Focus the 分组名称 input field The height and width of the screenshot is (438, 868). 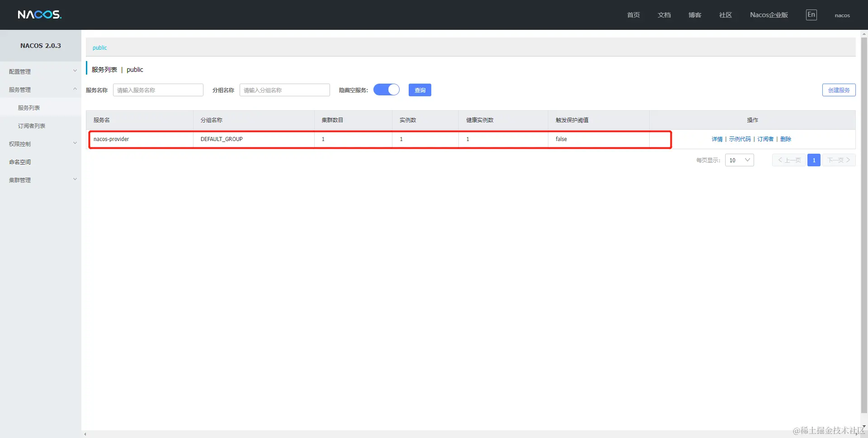(x=285, y=90)
